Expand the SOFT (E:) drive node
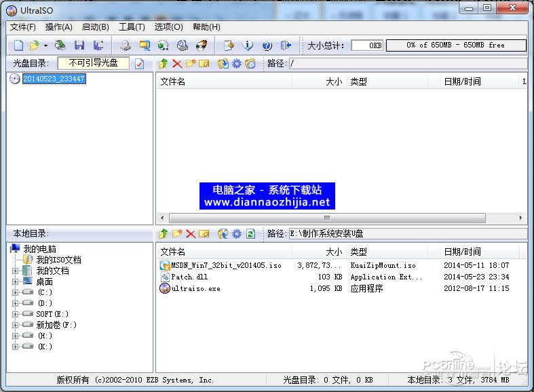 [15, 314]
